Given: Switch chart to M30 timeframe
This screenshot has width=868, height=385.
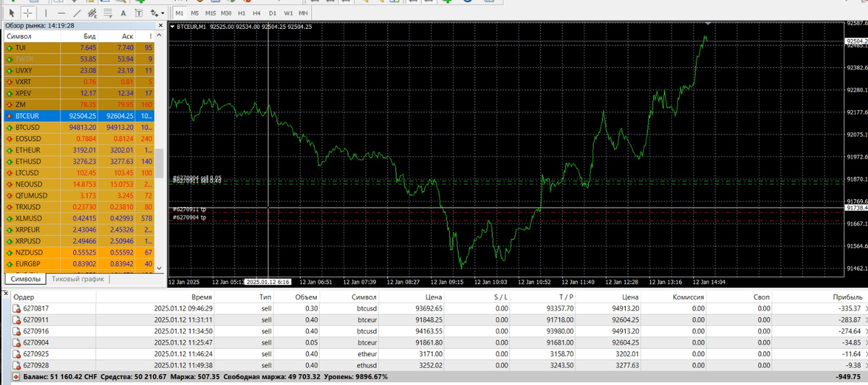Looking at the screenshot, I should 226,13.
